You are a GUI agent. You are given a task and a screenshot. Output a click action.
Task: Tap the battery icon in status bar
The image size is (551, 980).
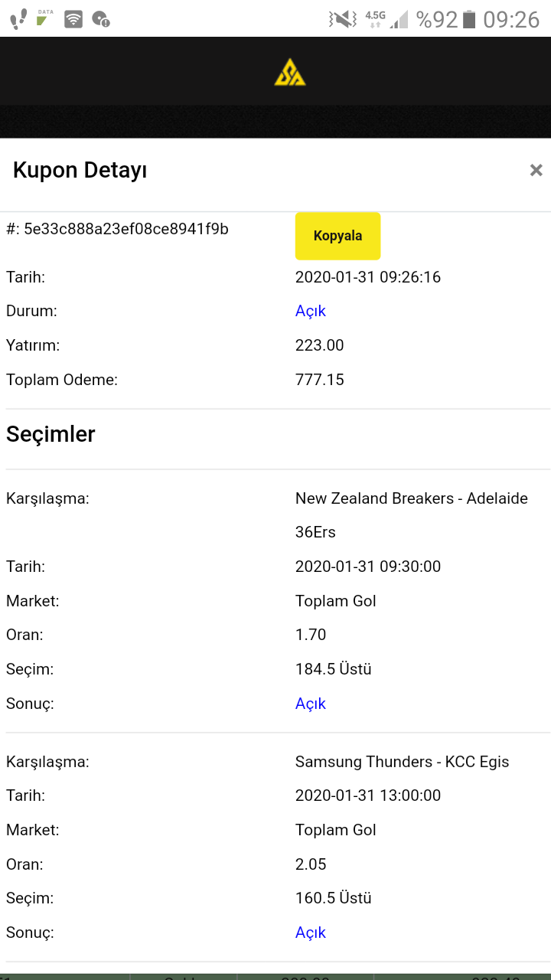469,19
